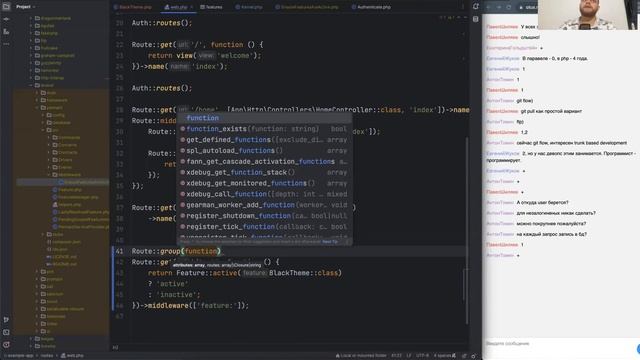Choose fann_get_cascade_activation_functions suggestion

(x=264, y=161)
